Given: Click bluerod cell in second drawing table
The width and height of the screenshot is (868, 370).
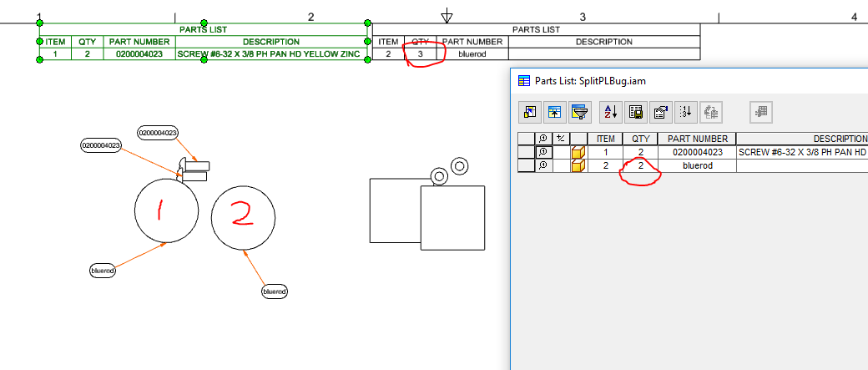Looking at the screenshot, I should 472,54.
